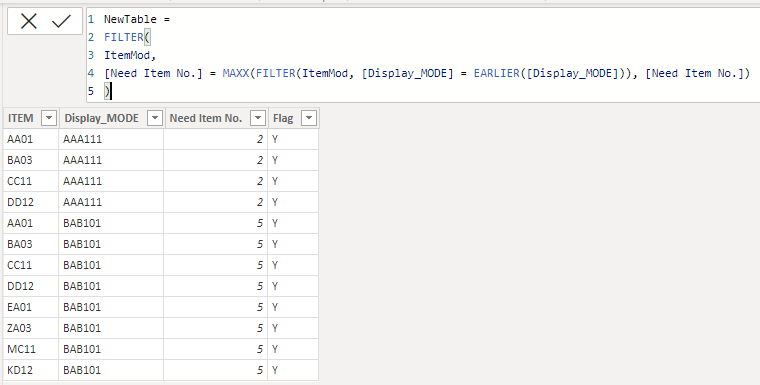Image resolution: width=760 pixels, height=385 pixels.
Task: Click the NewTable name on line 1
Action: (130, 19)
